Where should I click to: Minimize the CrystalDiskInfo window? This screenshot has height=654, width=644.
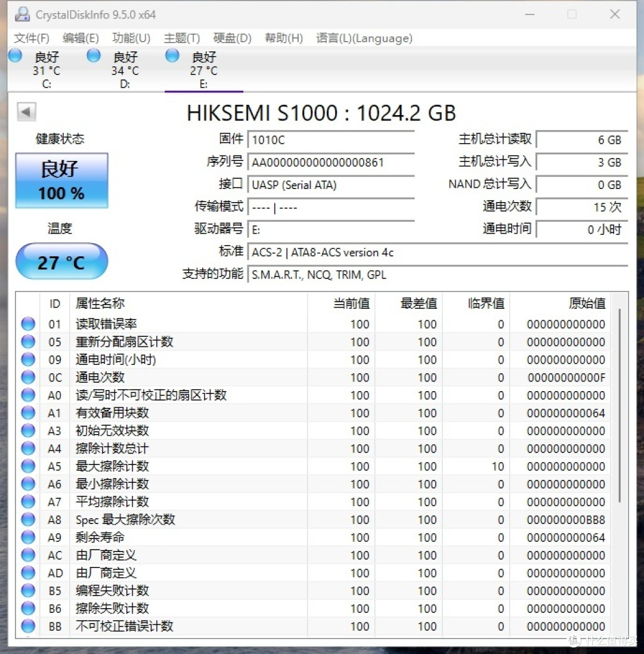click(x=530, y=14)
